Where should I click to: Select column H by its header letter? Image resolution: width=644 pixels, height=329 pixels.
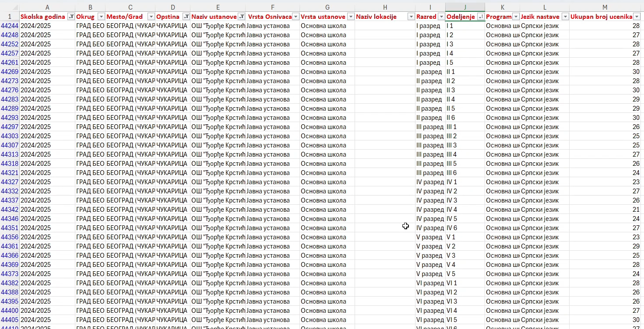point(385,7)
